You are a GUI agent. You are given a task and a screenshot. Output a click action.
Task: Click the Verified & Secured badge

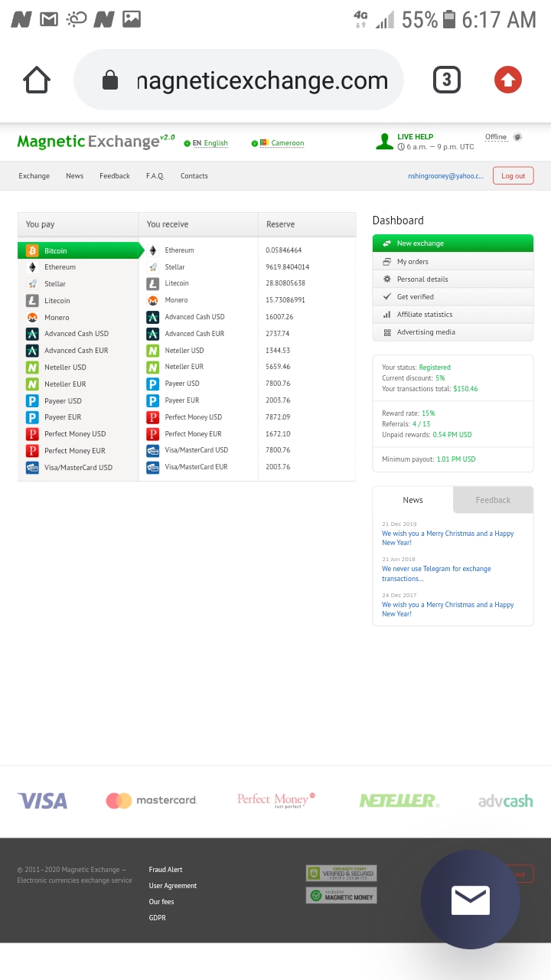point(341,873)
